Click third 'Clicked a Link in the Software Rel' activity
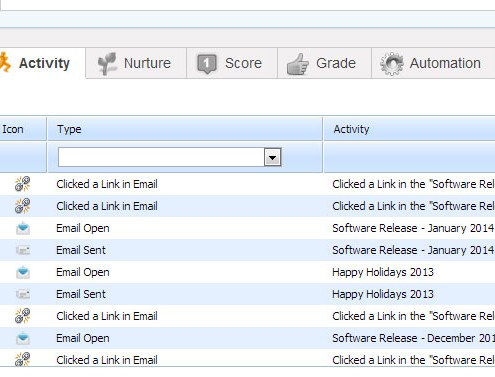Viewport: 495px width, 377px height. coord(413,316)
